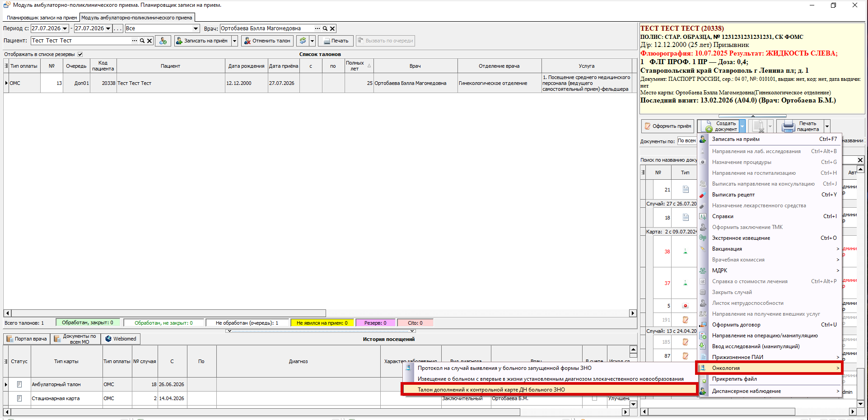Click Портал врача icon button
This screenshot has width=868, height=420.
pos(27,339)
